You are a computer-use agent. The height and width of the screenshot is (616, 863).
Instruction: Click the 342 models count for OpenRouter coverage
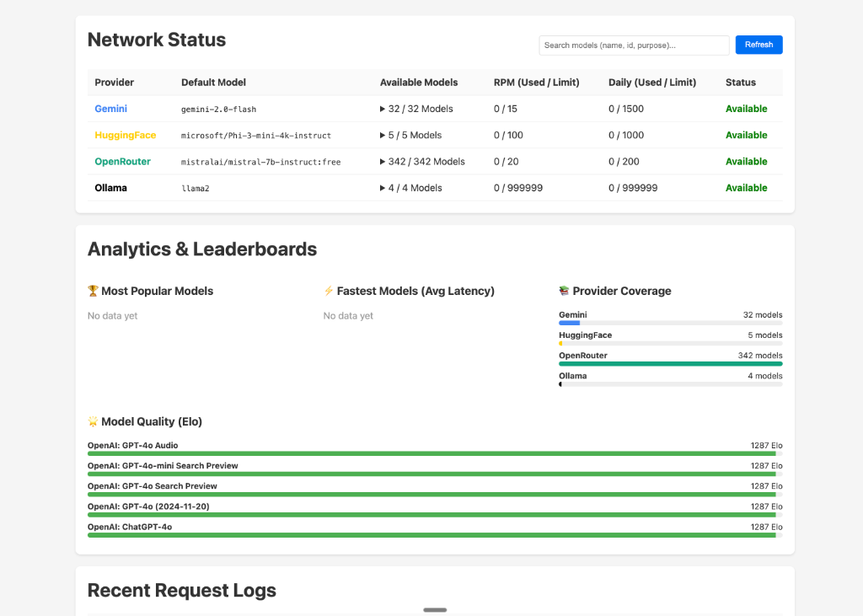(760, 356)
